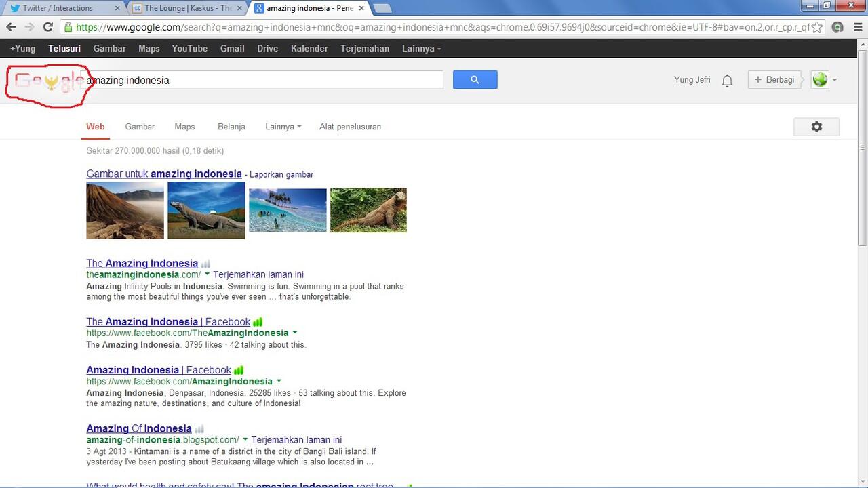Reload the page with the refresh icon

[47, 27]
